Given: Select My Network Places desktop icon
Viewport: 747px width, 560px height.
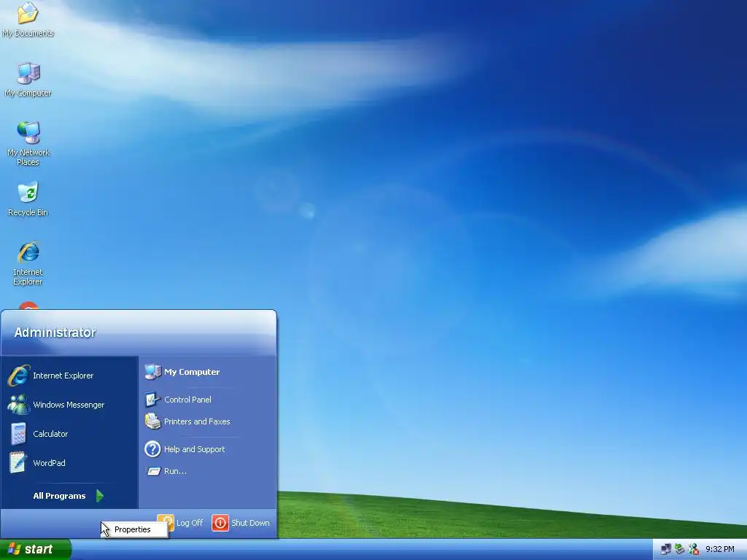Looking at the screenshot, I should click(x=28, y=144).
